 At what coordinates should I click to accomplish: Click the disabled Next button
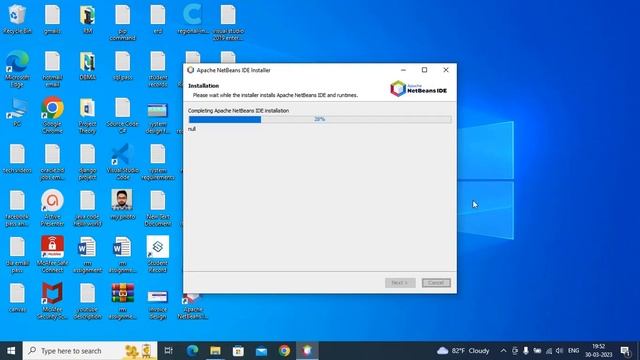pos(400,283)
